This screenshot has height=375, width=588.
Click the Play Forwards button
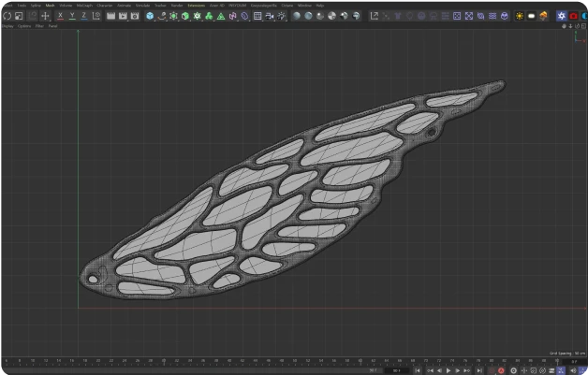pos(448,371)
